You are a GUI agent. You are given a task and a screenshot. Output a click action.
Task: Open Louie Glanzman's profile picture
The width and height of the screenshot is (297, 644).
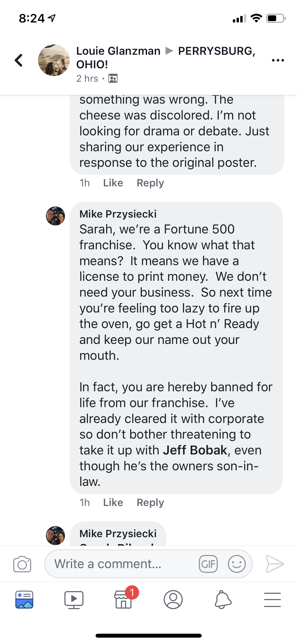54,60
